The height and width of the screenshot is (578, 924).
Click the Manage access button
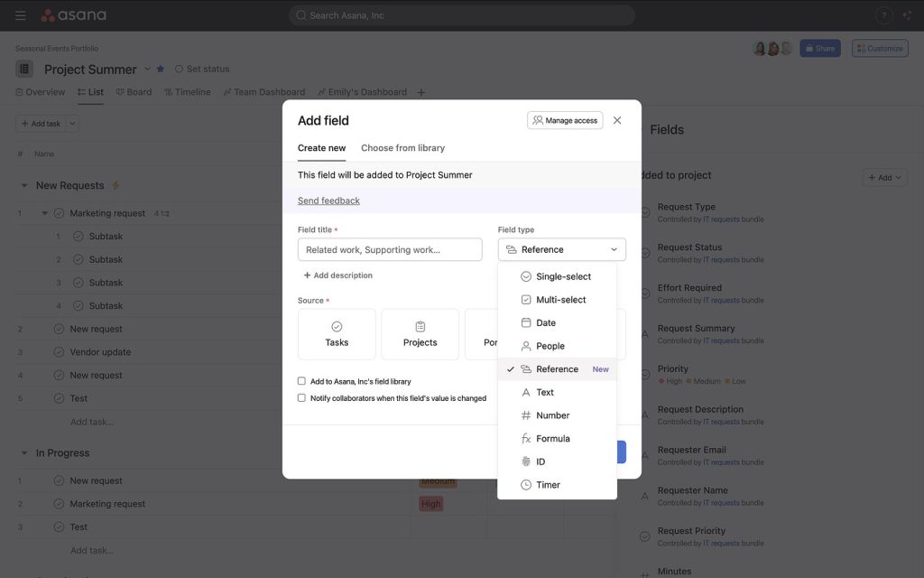(x=564, y=118)
